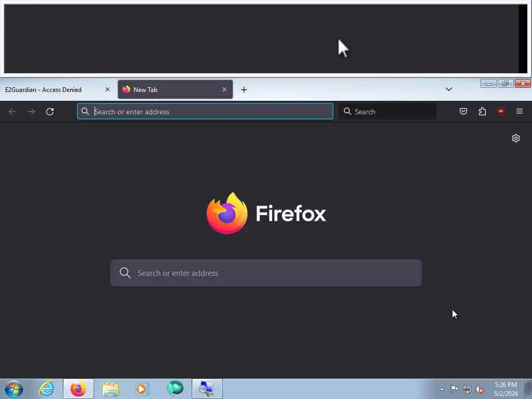Open the Windows Start menu orb
Image resolution: width=532 pixels, height=399 pixels.
(14, 389)
